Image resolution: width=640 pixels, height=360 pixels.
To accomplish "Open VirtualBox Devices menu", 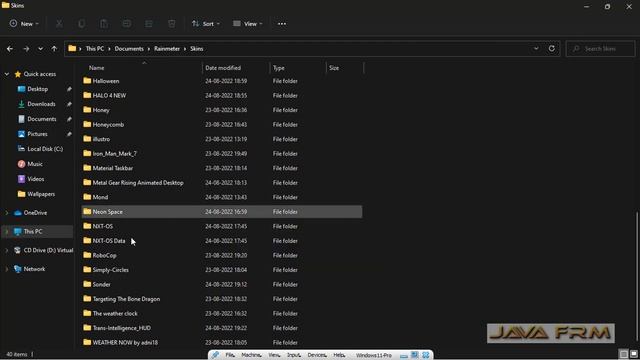I will pyautogui.click(x=317, y=355).
